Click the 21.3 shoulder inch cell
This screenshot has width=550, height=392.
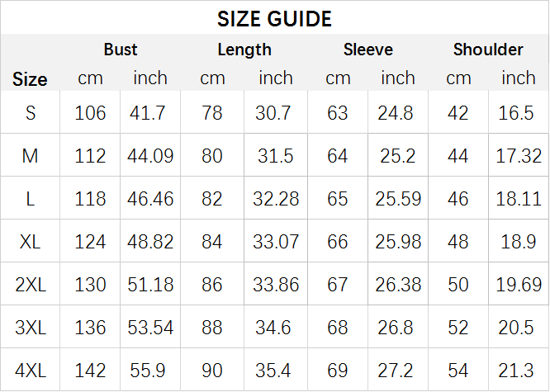pos(516,371)
